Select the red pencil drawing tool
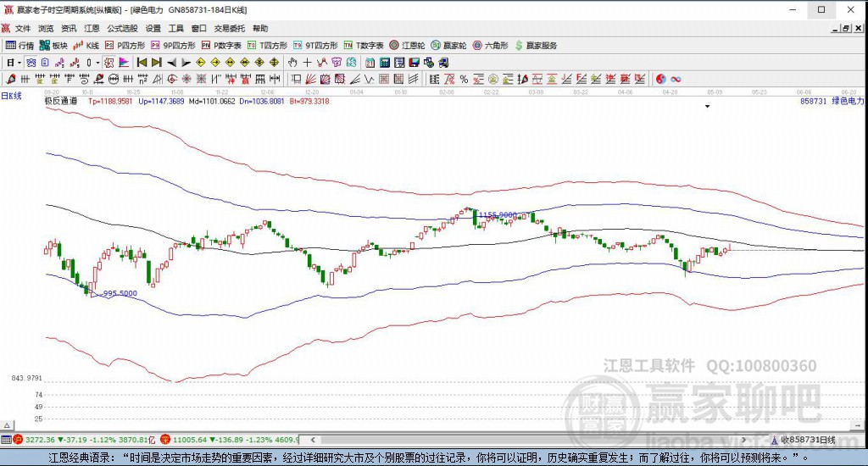The image size is (868, 466). coord(10,79)
